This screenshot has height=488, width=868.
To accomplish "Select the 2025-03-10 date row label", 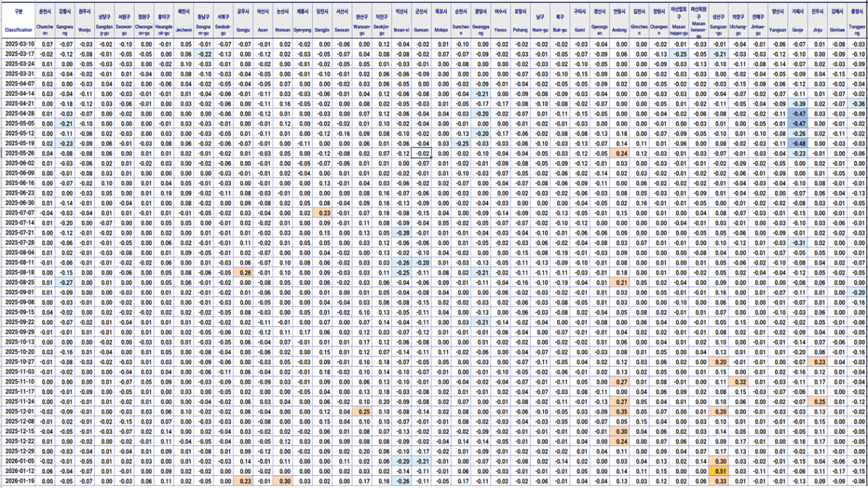I will (19, 44).
